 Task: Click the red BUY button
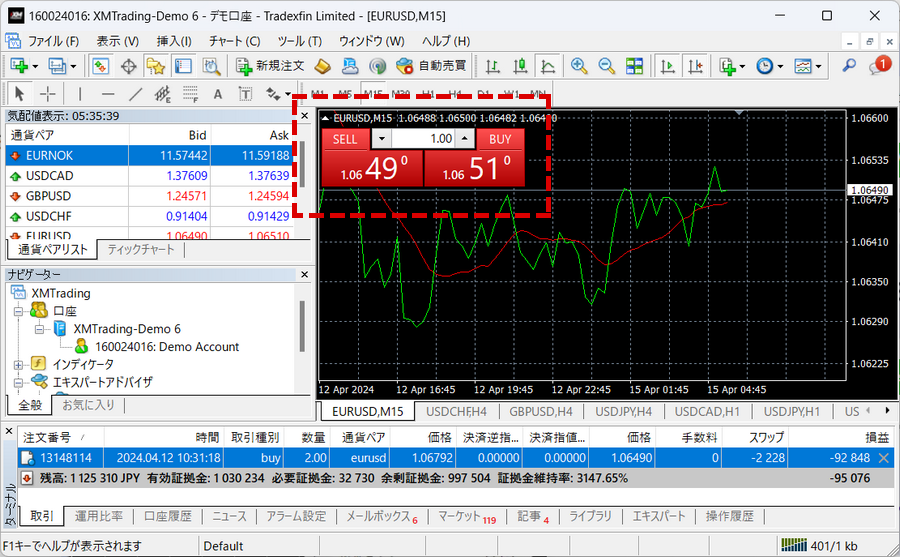pos(500,139)
